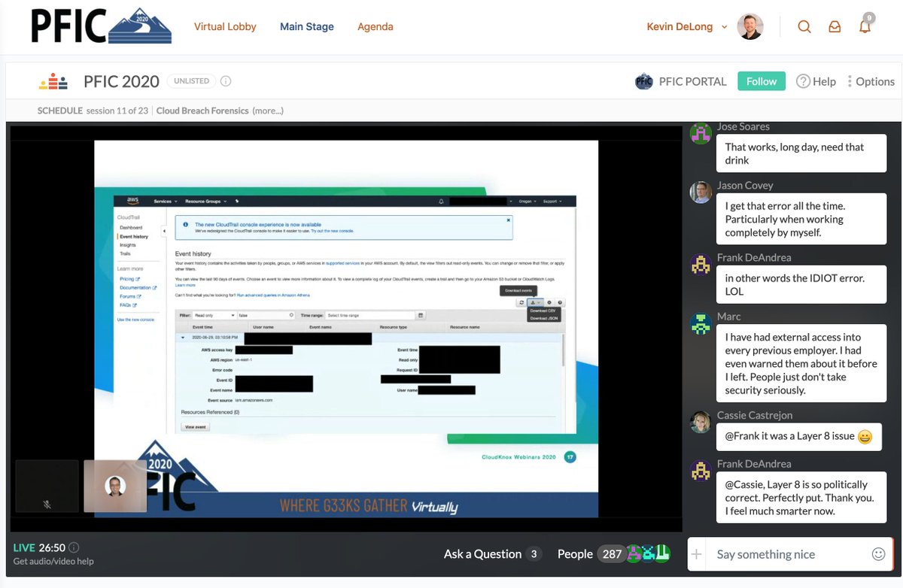
Task: Open the PFIC PORTAL link
Action: [692, 81]
